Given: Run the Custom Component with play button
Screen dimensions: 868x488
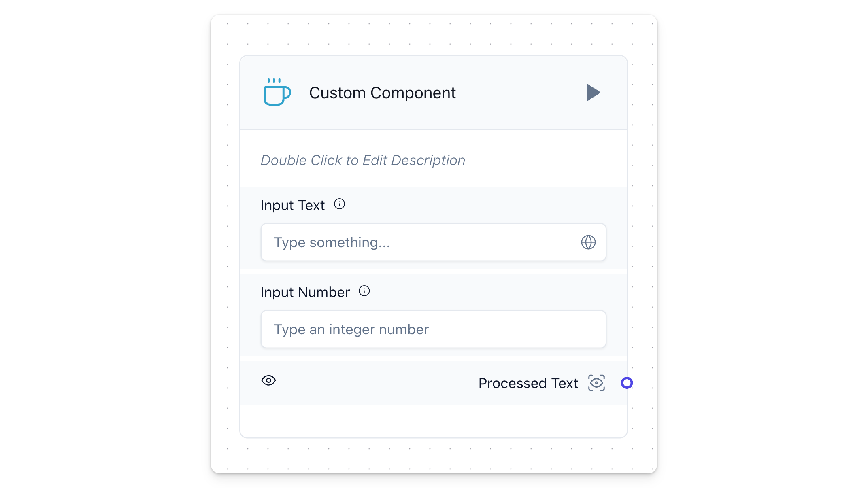Looking at the screenshot, I should click(x=593, y=93).
